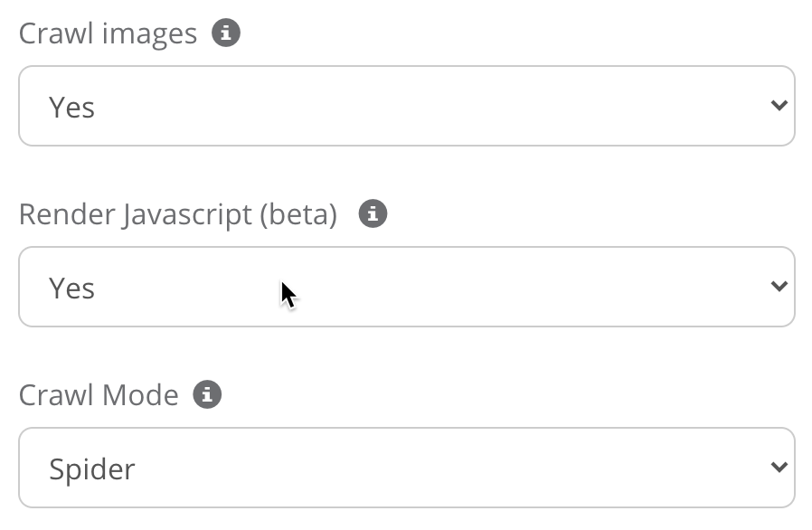Click the 'Render Javascript (beta)' field label
812x530 pixels.
tap(178, 215)
